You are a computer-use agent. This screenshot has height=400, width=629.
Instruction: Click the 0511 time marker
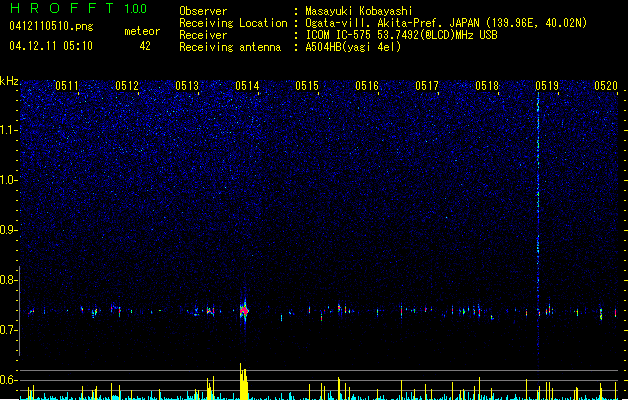coord(67,86)
